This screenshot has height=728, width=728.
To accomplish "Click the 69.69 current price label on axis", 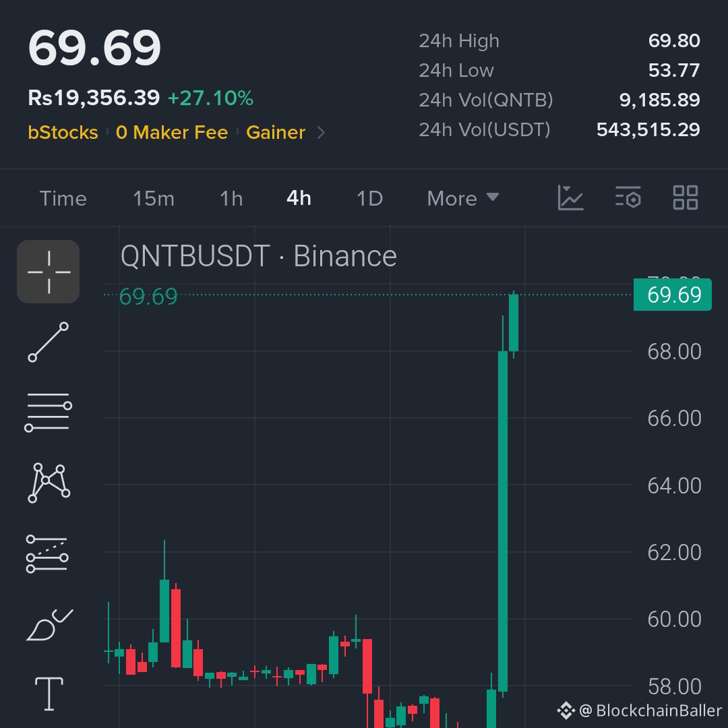I will [x=672, y=295].
